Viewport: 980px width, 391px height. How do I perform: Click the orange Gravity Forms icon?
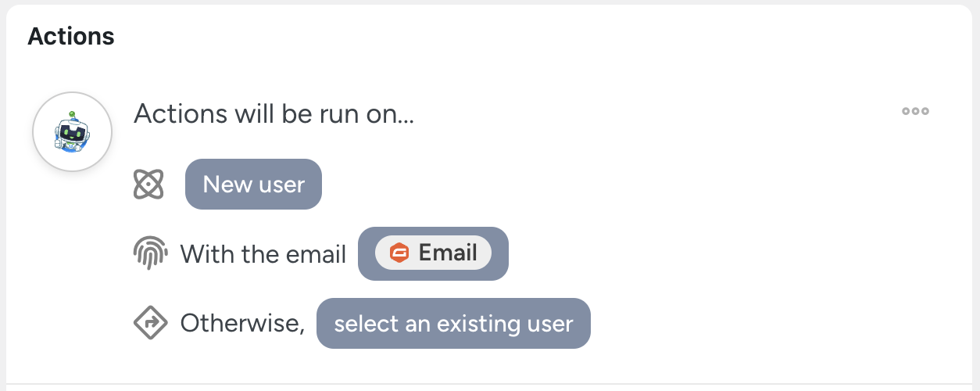pyautogui.click(x=399, y=253)
